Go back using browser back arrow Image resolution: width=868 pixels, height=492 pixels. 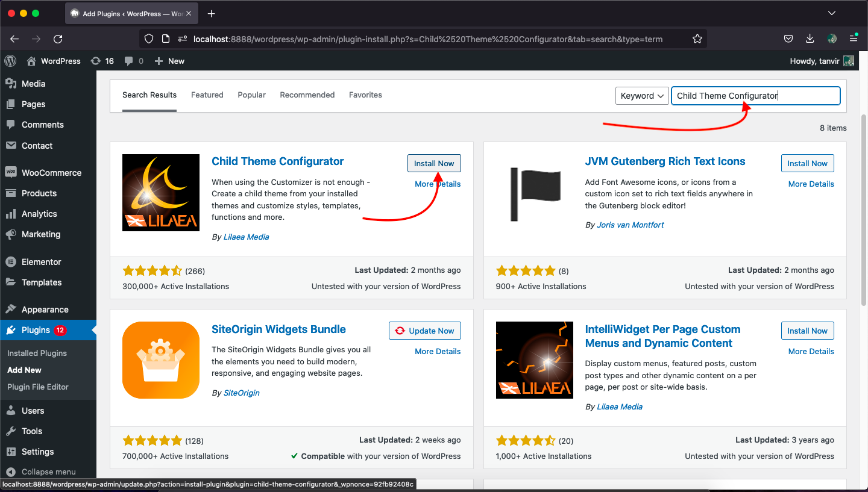tap(14, 39)
